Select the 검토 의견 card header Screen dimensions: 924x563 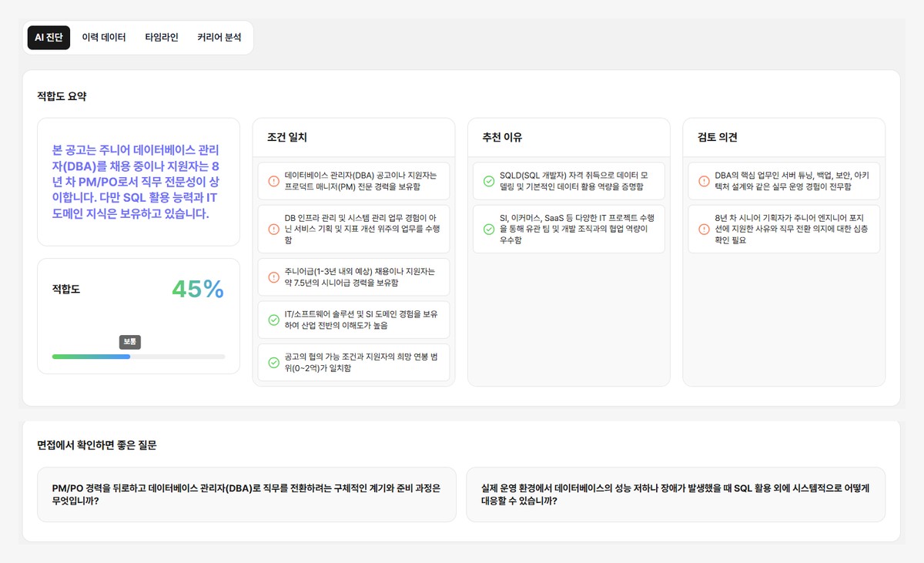coord(784,137)
